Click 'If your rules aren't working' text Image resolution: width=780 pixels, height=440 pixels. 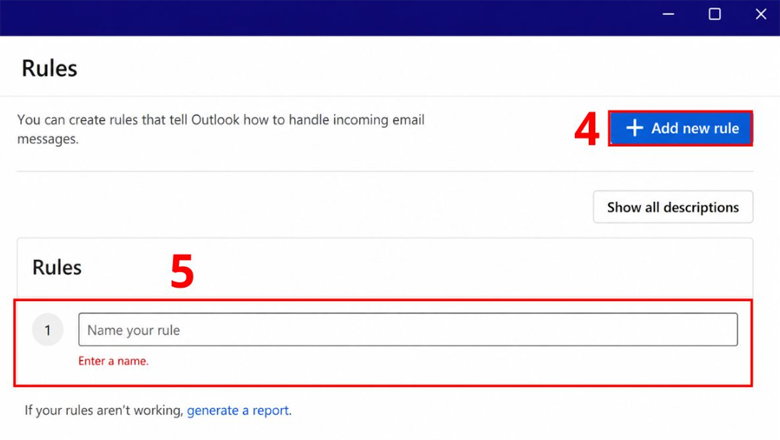(104, 410)
